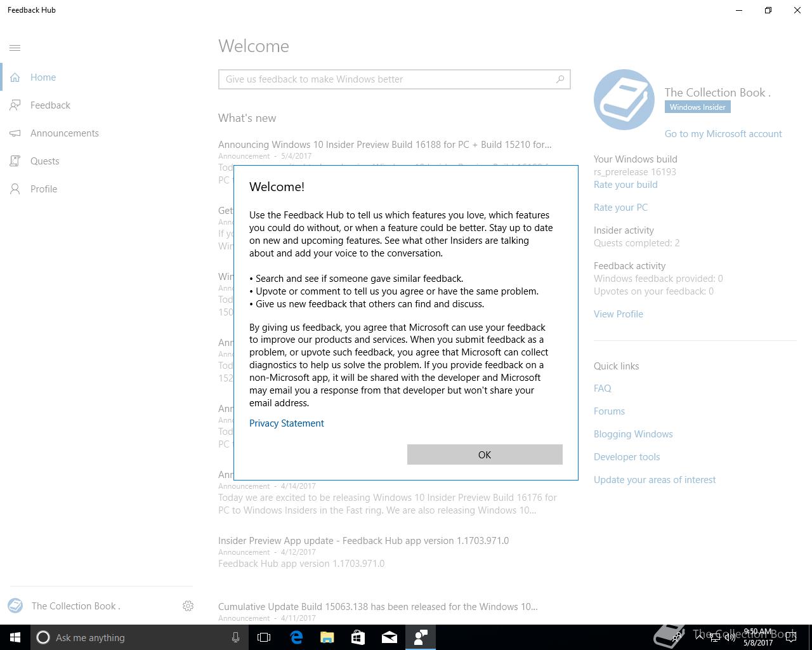812x650 pixels.
Task: Click the large book profile picture
Action: click(x=624, y=100)
